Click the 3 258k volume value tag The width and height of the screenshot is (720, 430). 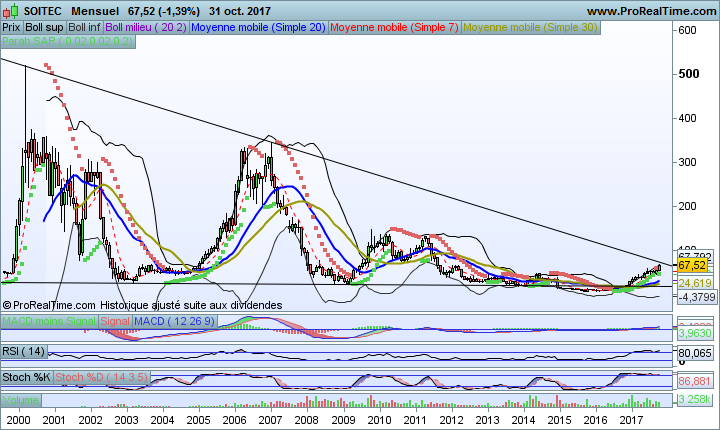pyautogui.click(x=695, y=400)
